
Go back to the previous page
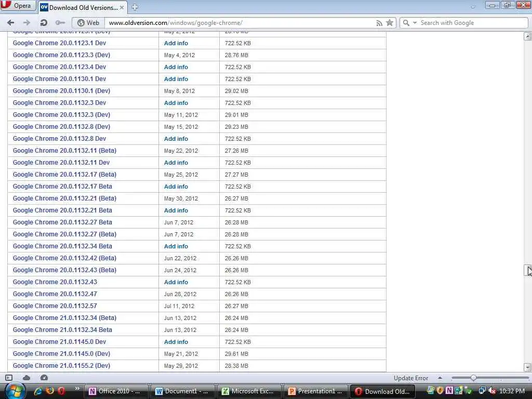coord(10,23)
